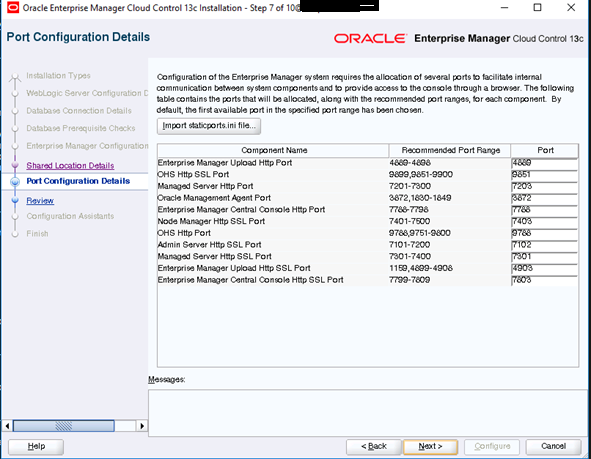The image size is (591, 459).
Task: Click the Oracle window icon in title bar
Action: click(12, 8)
